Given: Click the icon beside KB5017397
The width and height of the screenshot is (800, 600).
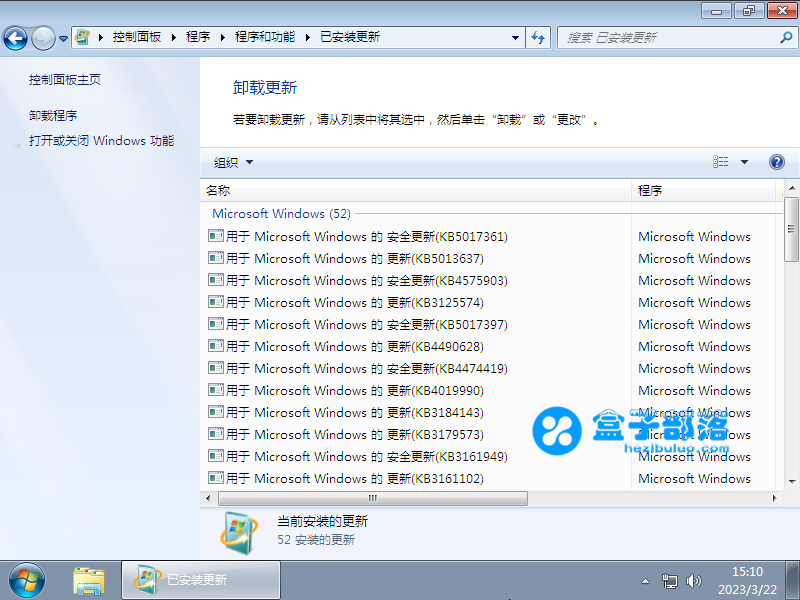Looking at the screenshot, I should [x=216, y=323].
